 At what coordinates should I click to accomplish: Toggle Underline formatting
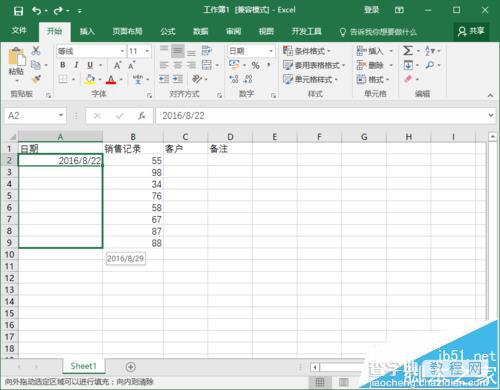pos(90,65)
